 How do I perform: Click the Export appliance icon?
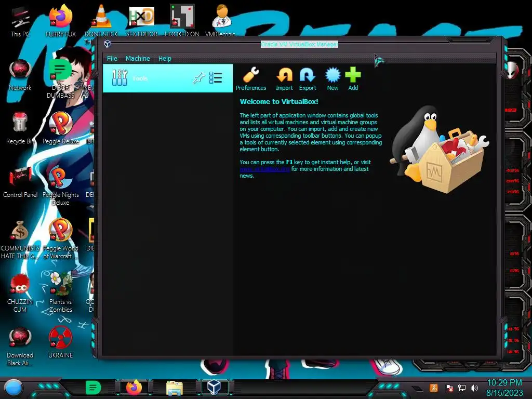(308, 75)
